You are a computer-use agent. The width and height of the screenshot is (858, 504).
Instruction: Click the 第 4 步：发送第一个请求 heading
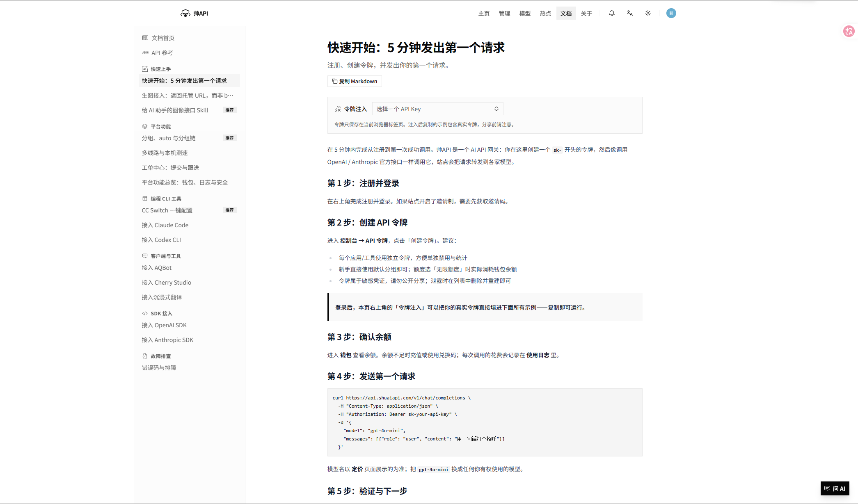click(371, 376)
